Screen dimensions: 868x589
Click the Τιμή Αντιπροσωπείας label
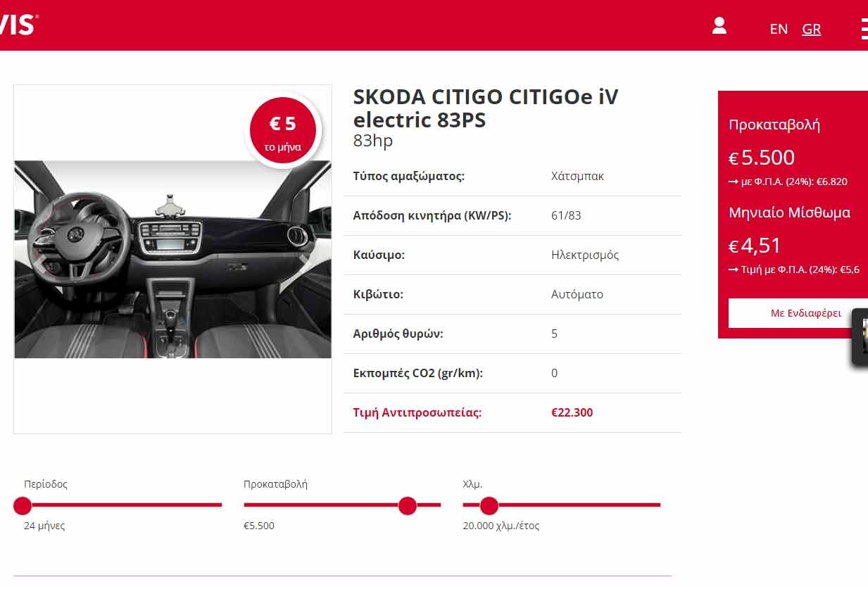pos(417,412)
